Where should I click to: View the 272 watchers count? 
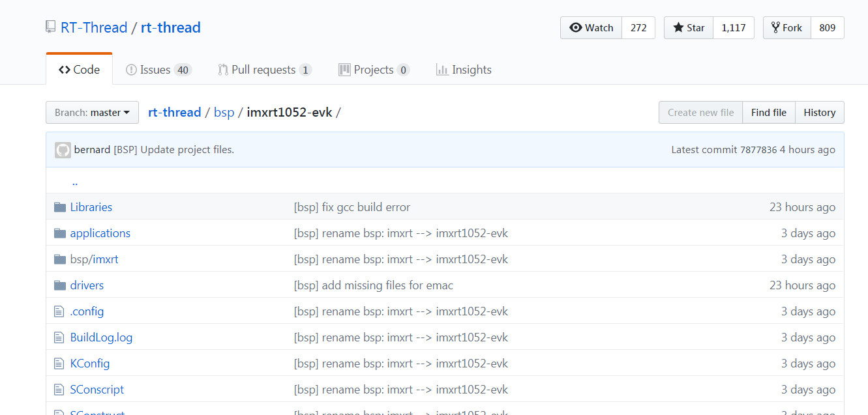[x=638, y=27]
